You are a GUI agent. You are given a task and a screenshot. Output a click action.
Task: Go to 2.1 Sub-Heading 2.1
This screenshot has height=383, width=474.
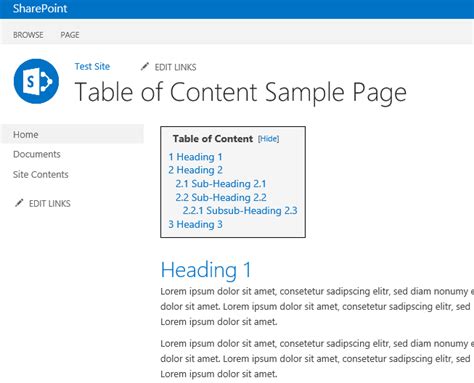tap(221, 184)
